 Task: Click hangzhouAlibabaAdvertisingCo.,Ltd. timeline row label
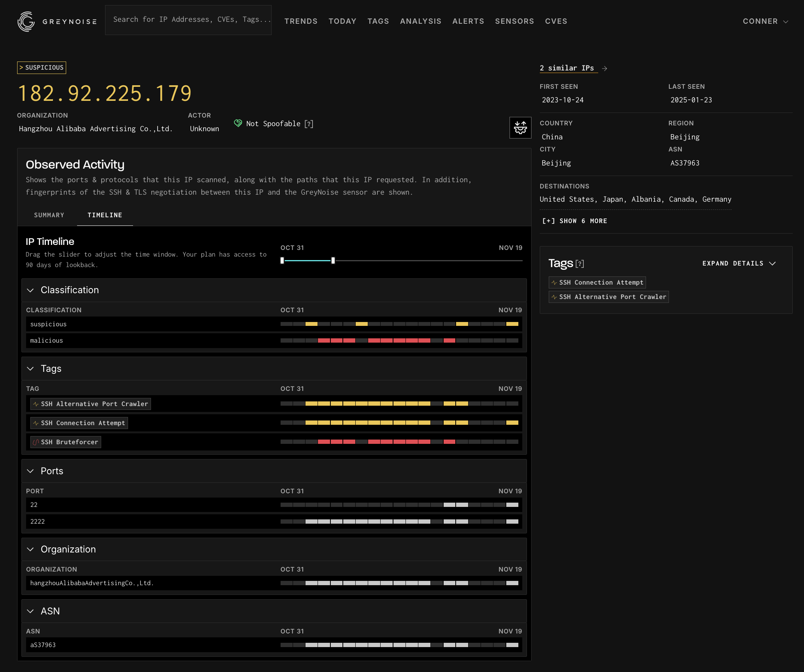92,583
